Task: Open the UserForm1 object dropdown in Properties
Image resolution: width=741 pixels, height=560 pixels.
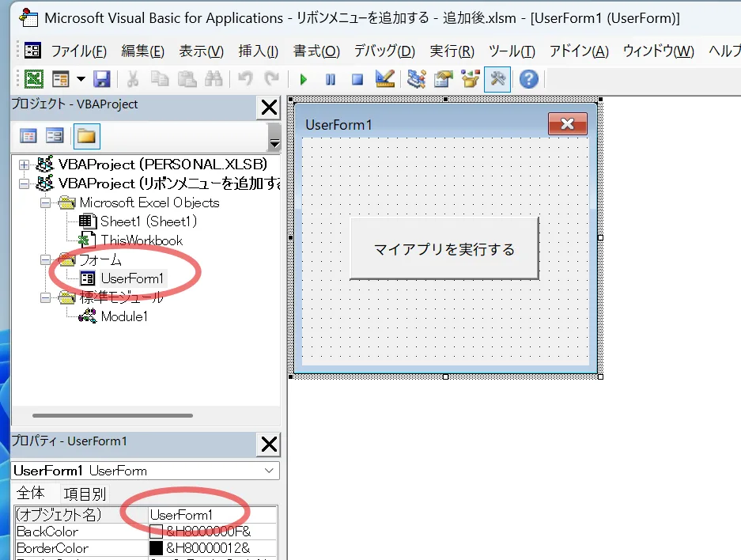Action: point(270,471)
